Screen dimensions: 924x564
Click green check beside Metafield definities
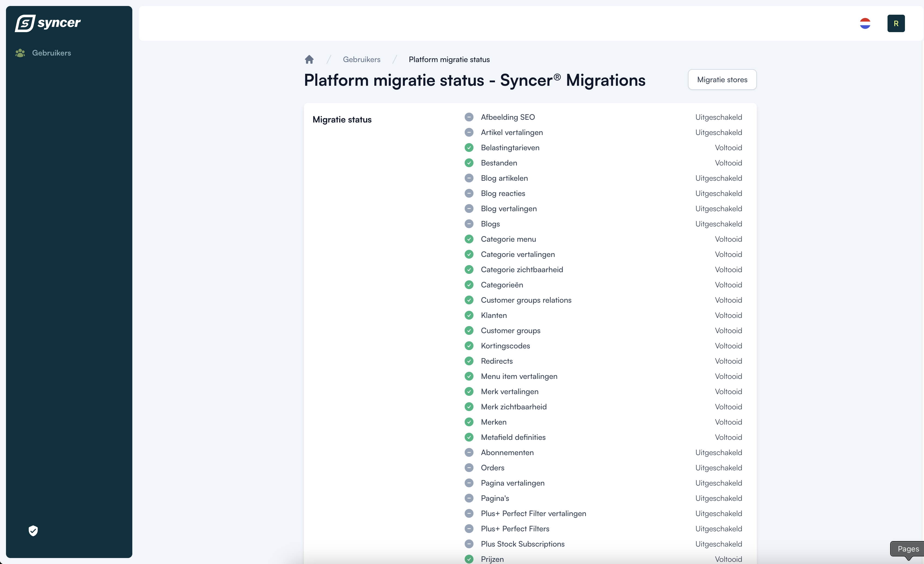[469, 437]
